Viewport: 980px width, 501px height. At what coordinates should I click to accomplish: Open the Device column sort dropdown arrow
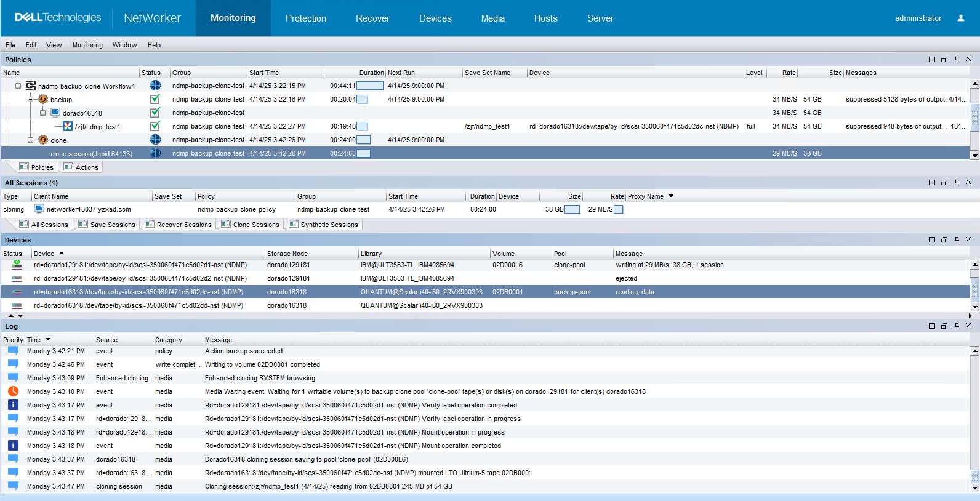[62, 254]
